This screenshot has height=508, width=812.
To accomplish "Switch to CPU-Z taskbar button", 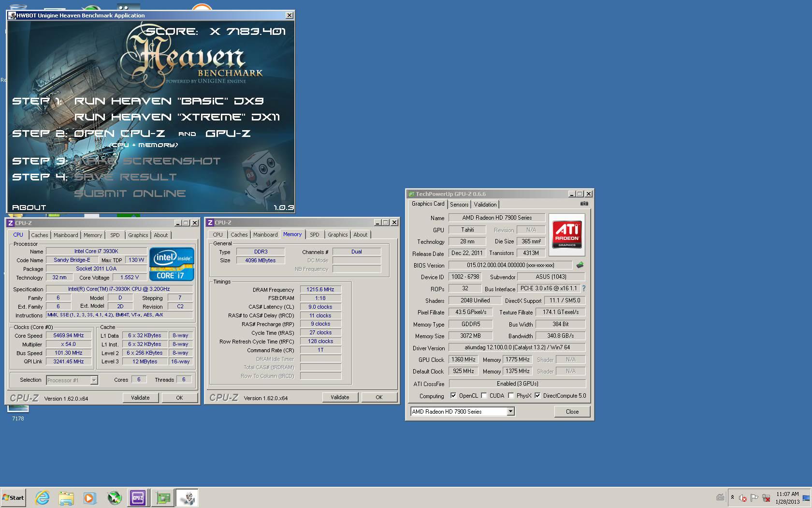I will [138, 497].
